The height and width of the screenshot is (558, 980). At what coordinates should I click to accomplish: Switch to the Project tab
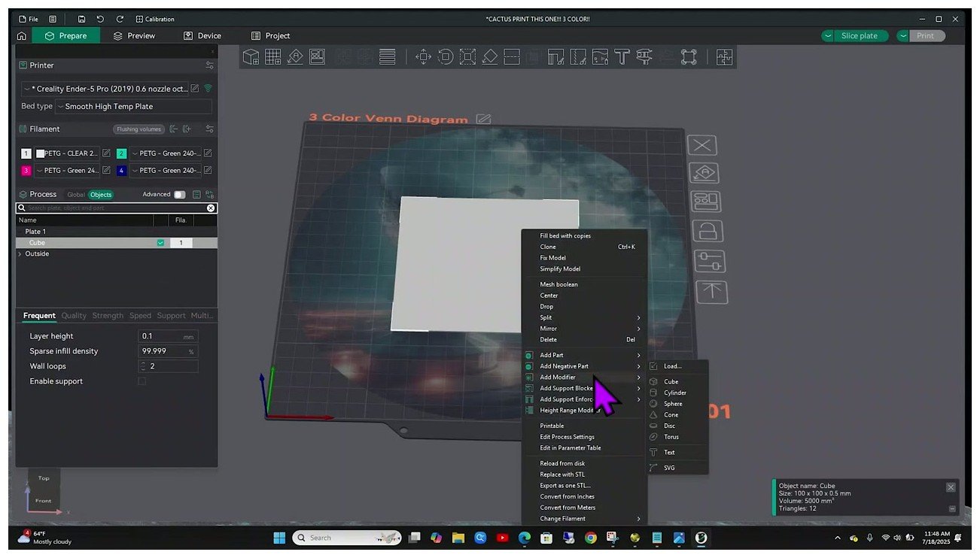tap(270, 35)
